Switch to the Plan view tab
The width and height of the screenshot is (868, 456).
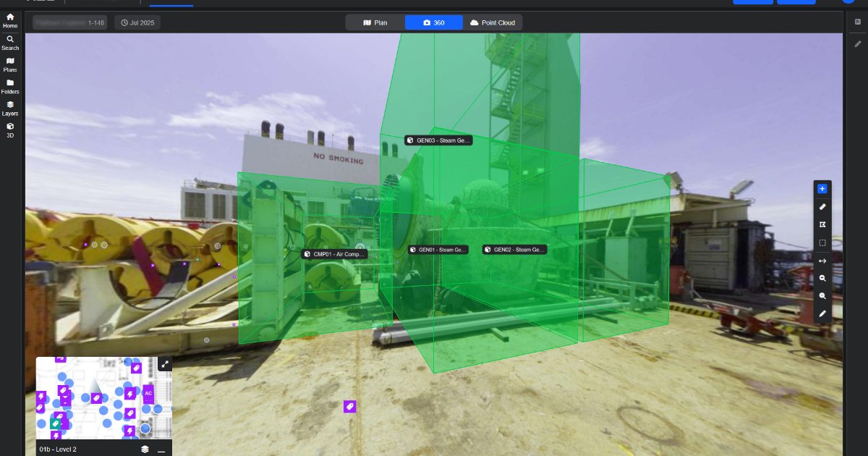[375, 22]
